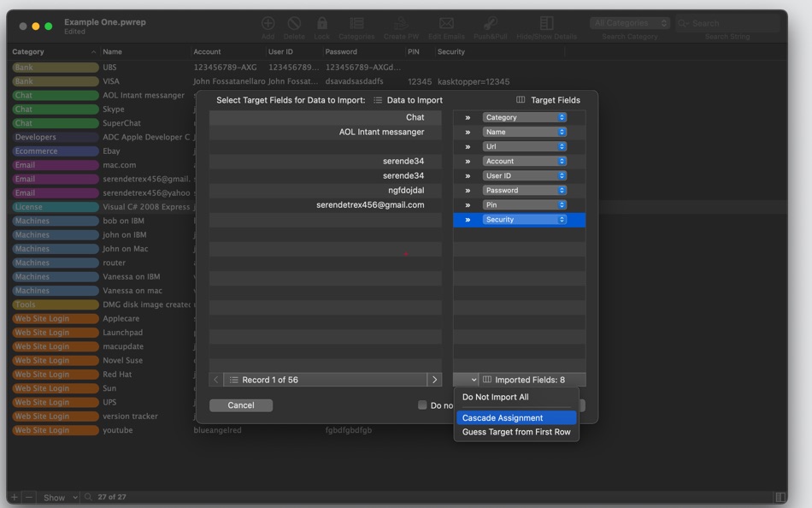The width and height of the screenshot is (812, 508).
Task: Click the options chevron beside Imported Fields
Action: click(466, 380)
